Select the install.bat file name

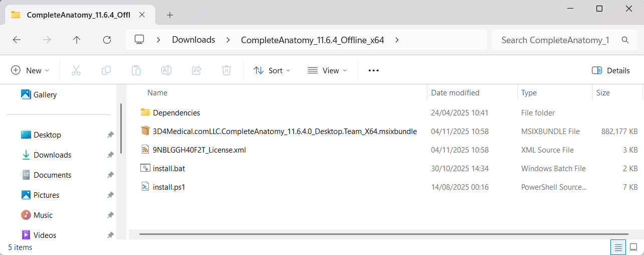pyautogui.click(x=169, y=169)
